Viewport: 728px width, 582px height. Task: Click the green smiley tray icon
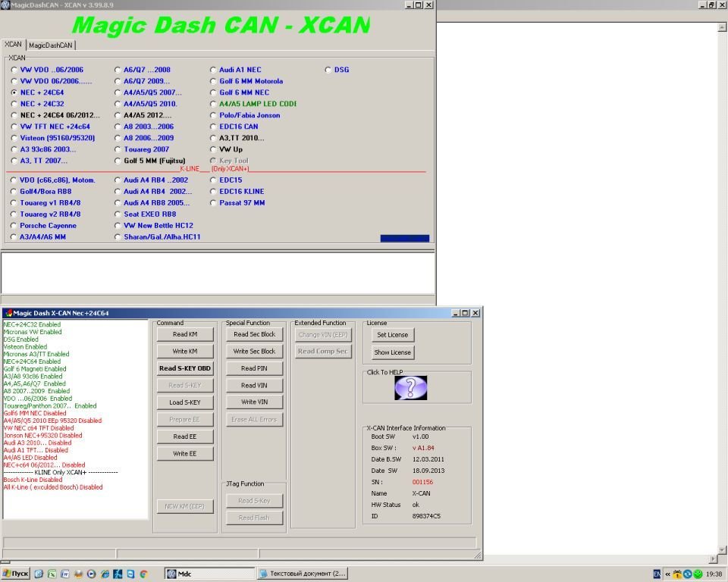pyautogui.click(x=698, y=574)
